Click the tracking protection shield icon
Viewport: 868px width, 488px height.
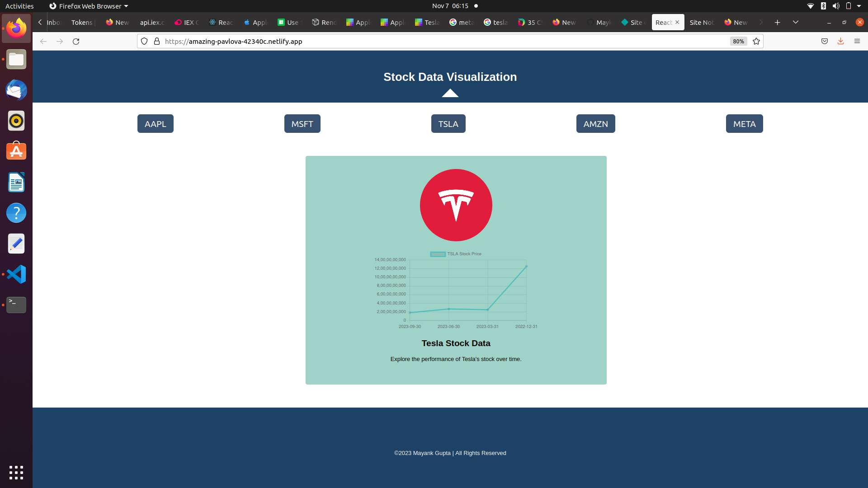point(144,41)
